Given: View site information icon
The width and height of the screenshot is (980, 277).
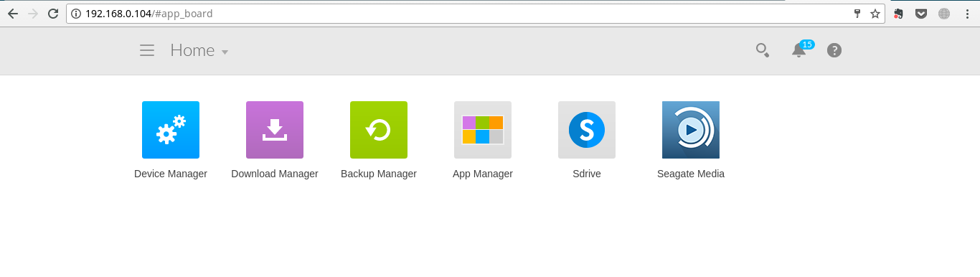Looking at the screenshot, I should (76, 14).
